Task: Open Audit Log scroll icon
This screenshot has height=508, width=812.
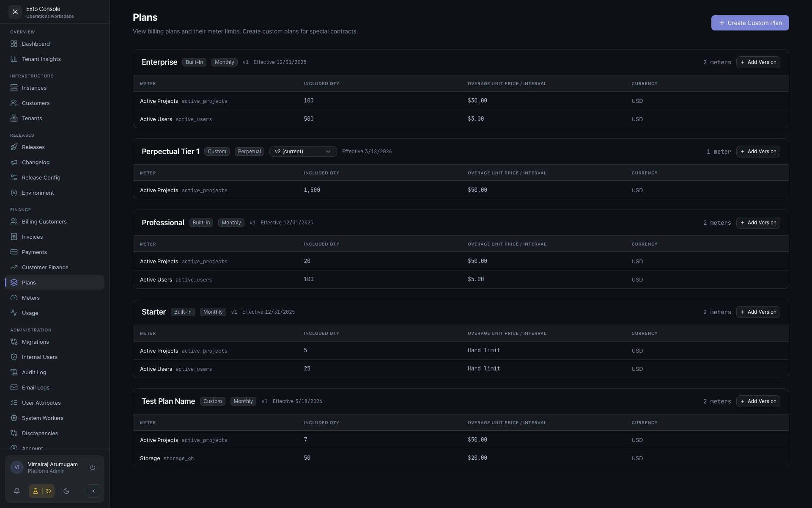Action: (x=14, y=372)
